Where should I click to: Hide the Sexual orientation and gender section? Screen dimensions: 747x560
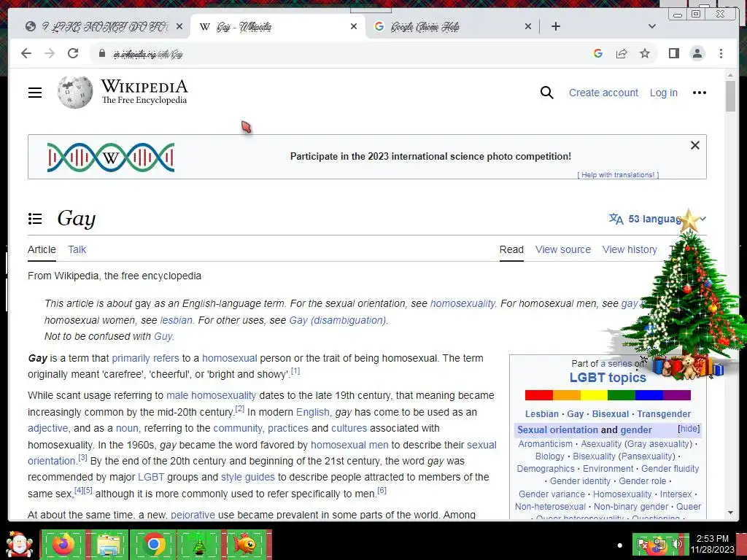click(689, 429)
